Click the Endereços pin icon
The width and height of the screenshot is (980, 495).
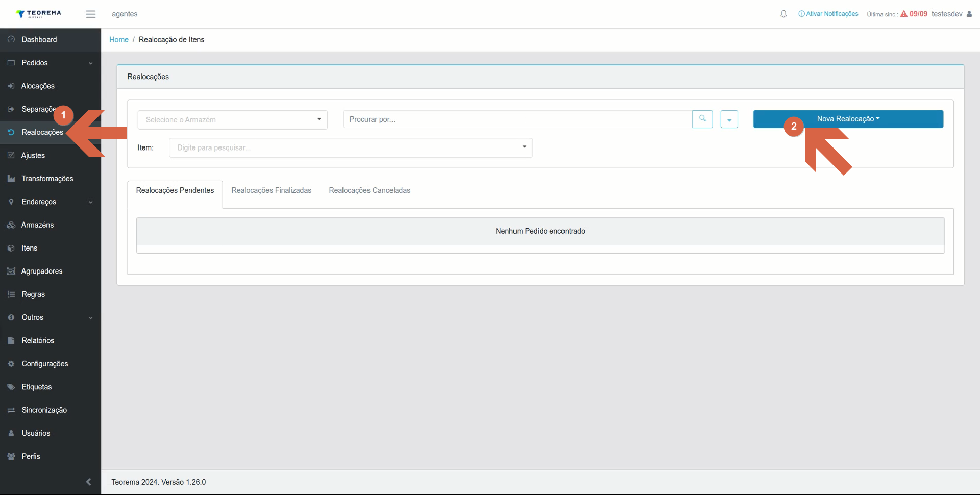(11, 202)
